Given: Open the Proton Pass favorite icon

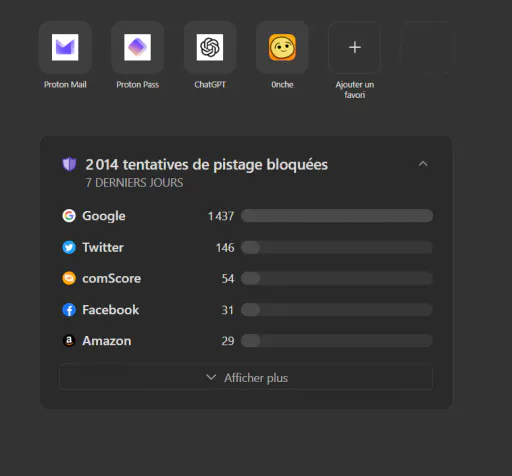Looking at the screenshot, I should (x=137, y=47).
